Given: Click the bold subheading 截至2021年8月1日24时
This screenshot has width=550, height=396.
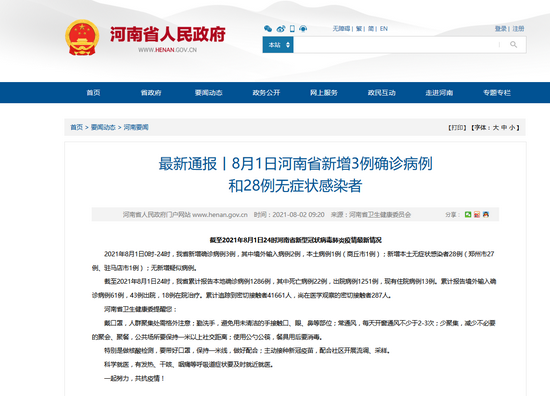Looking at the screenshot, I should click(x=295, y=240).
